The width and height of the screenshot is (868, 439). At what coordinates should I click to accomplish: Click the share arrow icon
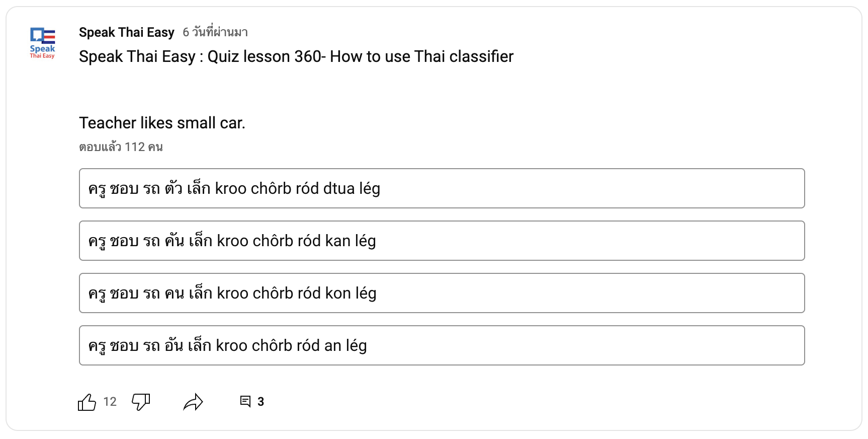click(x=193, y=402)
